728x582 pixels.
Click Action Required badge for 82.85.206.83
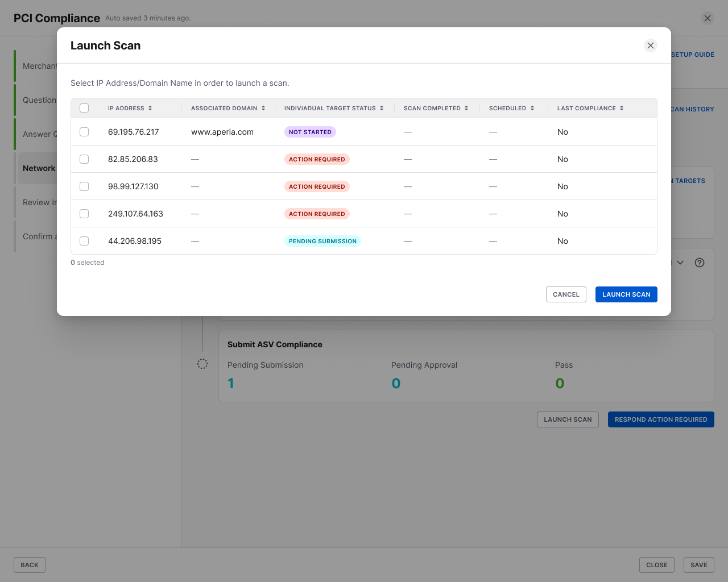click(x=317, y=159)
